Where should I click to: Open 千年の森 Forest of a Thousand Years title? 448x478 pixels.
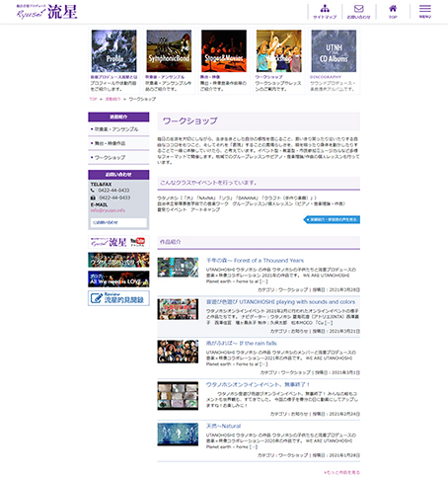coord(255,261)
